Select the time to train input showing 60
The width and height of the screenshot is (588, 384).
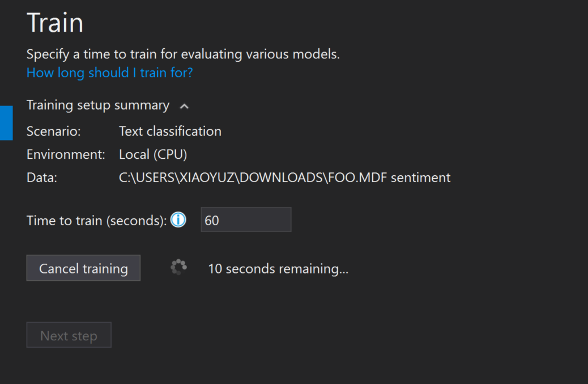pos(245,220)
